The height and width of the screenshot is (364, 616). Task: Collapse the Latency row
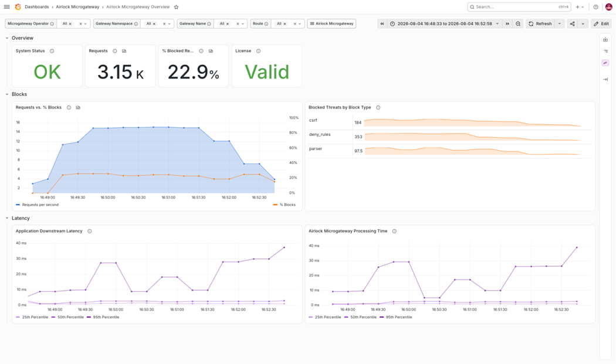click(x=7, y=218)
